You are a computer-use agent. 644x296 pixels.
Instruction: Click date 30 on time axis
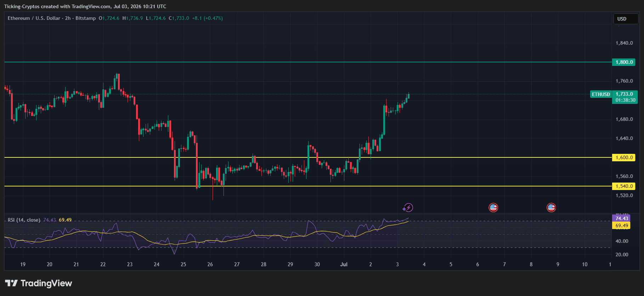click(317, 264)
